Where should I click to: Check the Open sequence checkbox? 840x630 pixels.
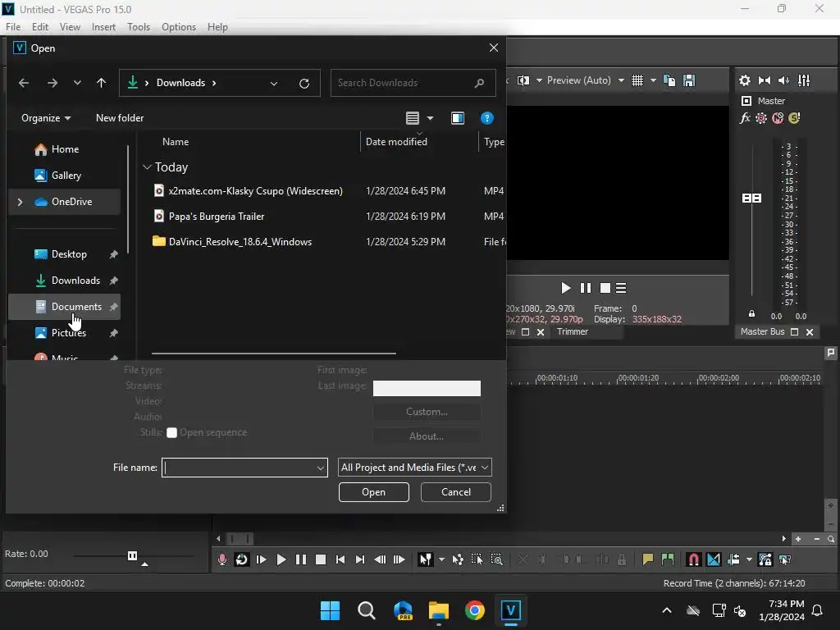pyautogui.click(x=171, y=433)
